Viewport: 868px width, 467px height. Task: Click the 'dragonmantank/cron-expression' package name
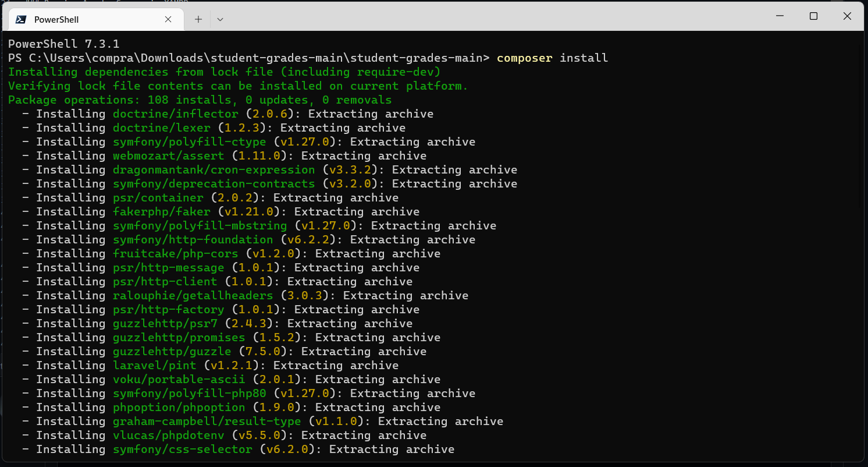click(214, 169)
